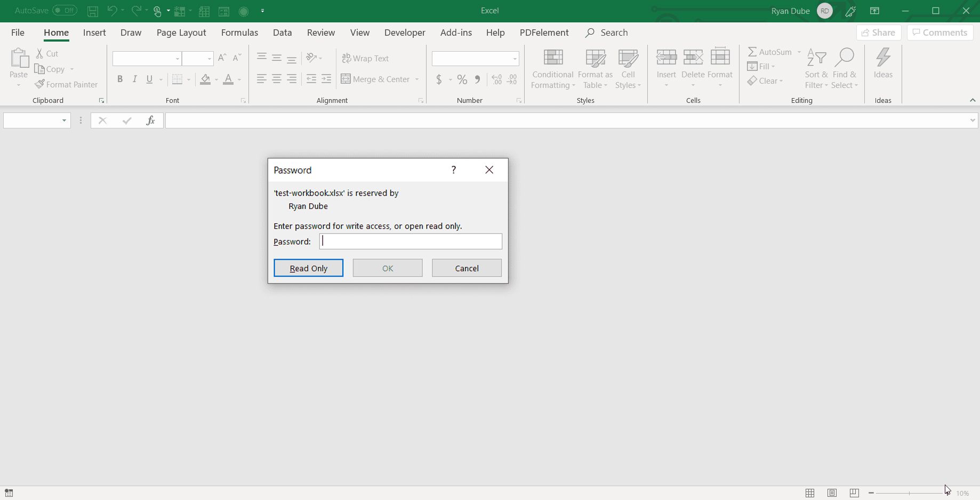
Task: Click Cancel in Password dialog
Action: pos(467,268)
